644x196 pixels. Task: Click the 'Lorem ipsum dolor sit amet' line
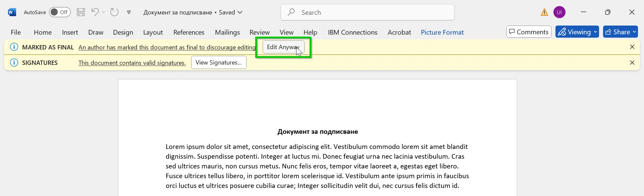click(x=317, y=147)
